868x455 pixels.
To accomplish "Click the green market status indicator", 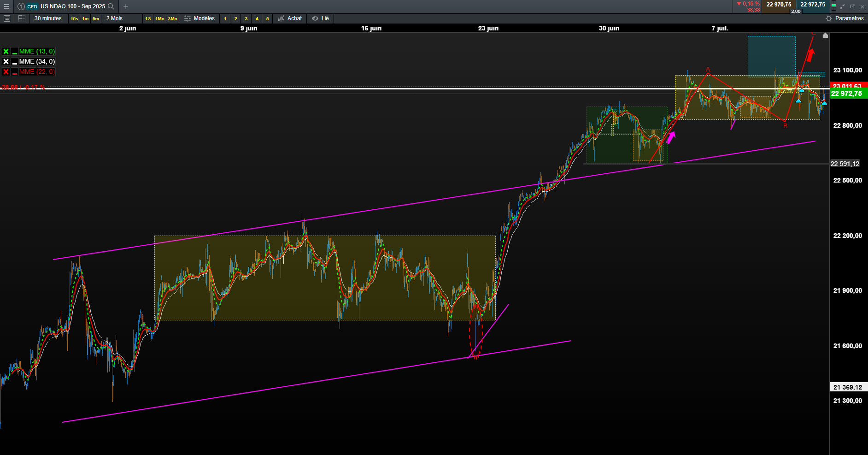I will pos(833,6).
